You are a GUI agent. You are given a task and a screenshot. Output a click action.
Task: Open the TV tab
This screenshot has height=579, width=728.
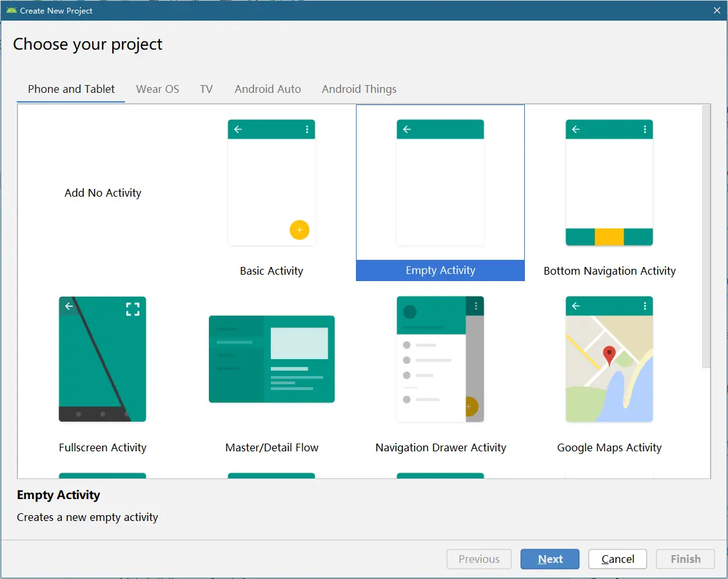coord(206,89)
